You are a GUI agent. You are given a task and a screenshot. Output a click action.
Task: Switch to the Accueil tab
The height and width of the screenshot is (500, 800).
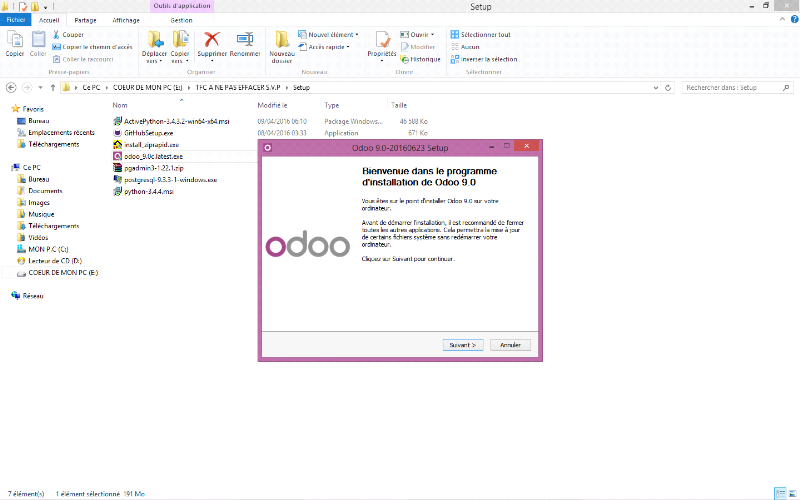click(49, 20)
